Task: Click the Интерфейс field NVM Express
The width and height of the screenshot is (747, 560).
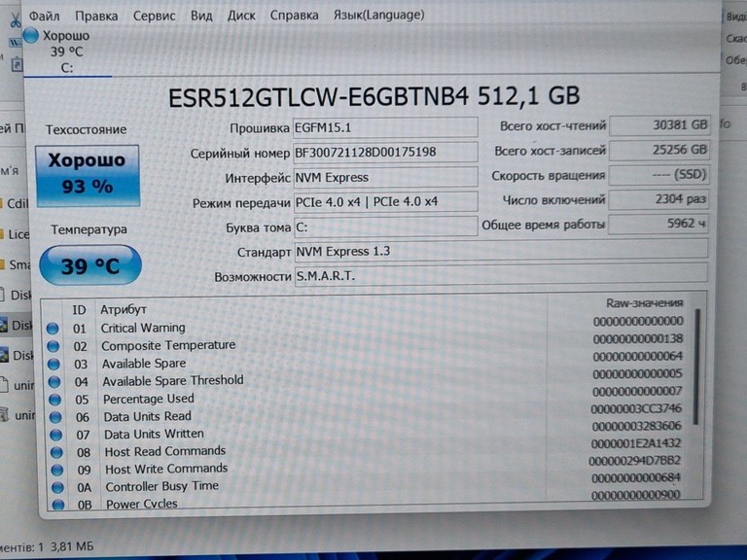Action: pyautogui.click(x=385, y=177)
